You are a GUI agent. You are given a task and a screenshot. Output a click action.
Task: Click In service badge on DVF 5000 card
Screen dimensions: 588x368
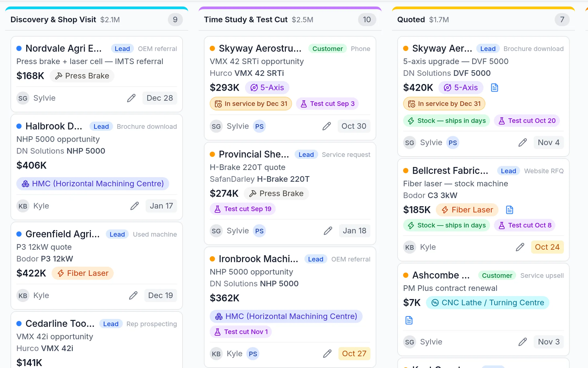[x=444, y=104]
